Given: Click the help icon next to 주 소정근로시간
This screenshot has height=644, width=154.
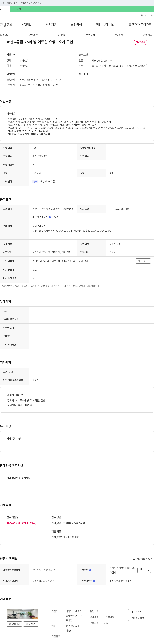Looking at the screenshot, I should [x=50, y=217].
